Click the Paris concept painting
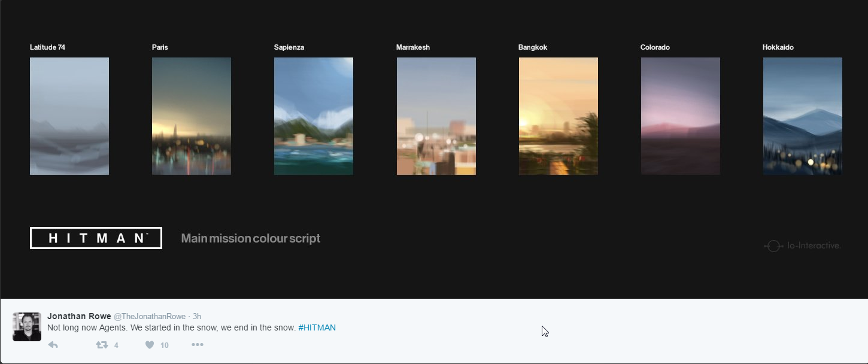The height and width of the screenshot is (364, 868). 192,116
